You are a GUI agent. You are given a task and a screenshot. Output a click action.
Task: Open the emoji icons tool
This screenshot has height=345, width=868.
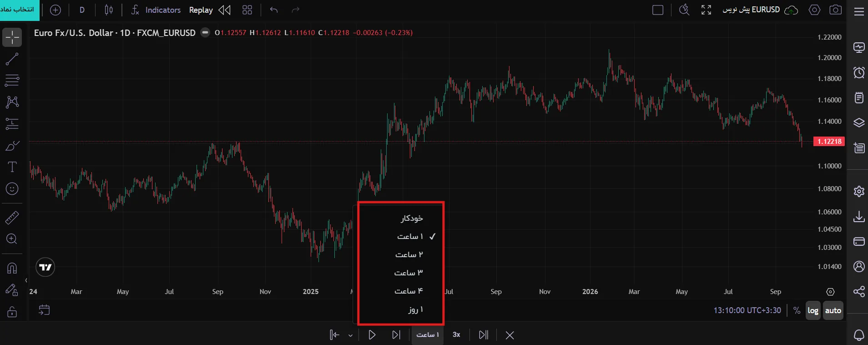pyautogui.click(x=12, y=189)
